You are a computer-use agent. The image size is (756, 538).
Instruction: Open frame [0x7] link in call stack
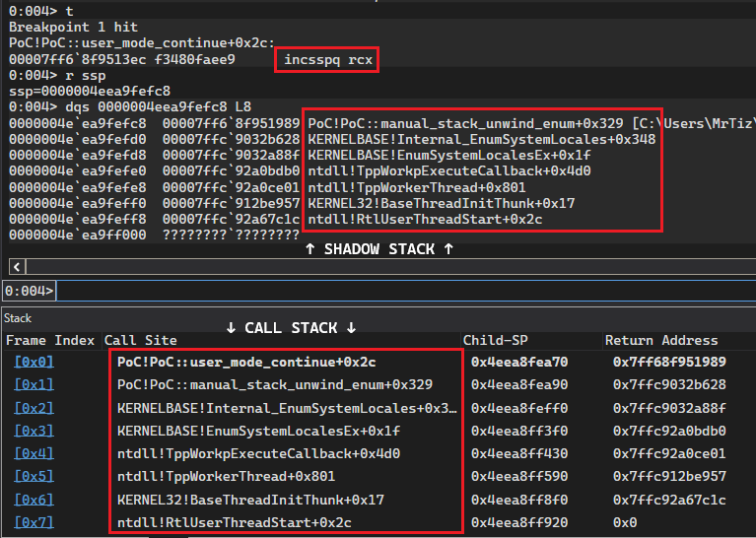coord(34,522)
